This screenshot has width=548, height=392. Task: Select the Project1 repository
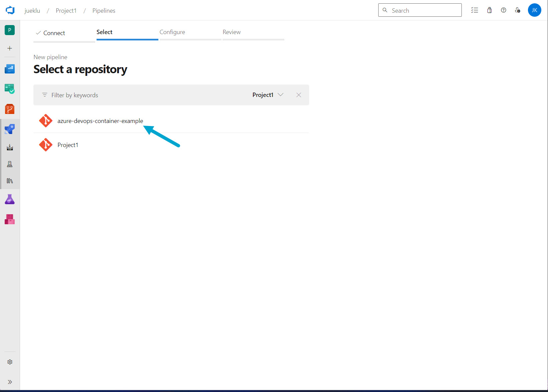point(68,145)
